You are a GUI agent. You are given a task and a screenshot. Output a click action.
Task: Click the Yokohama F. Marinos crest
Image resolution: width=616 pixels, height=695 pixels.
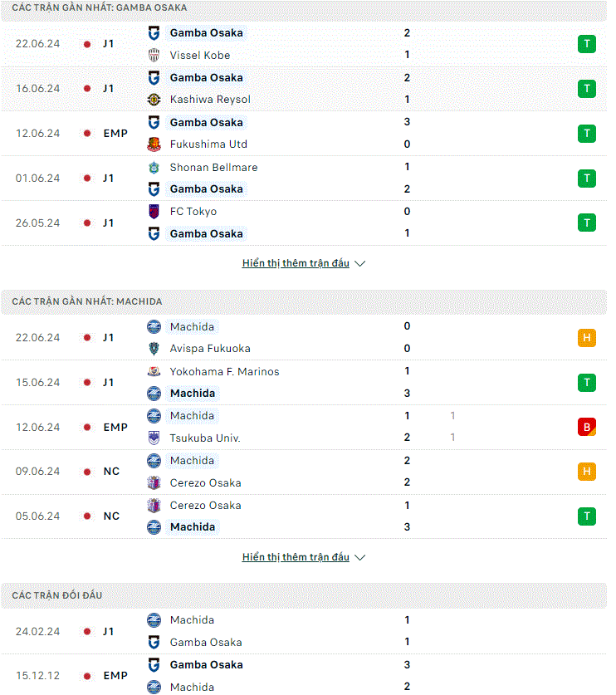[154, 371]
